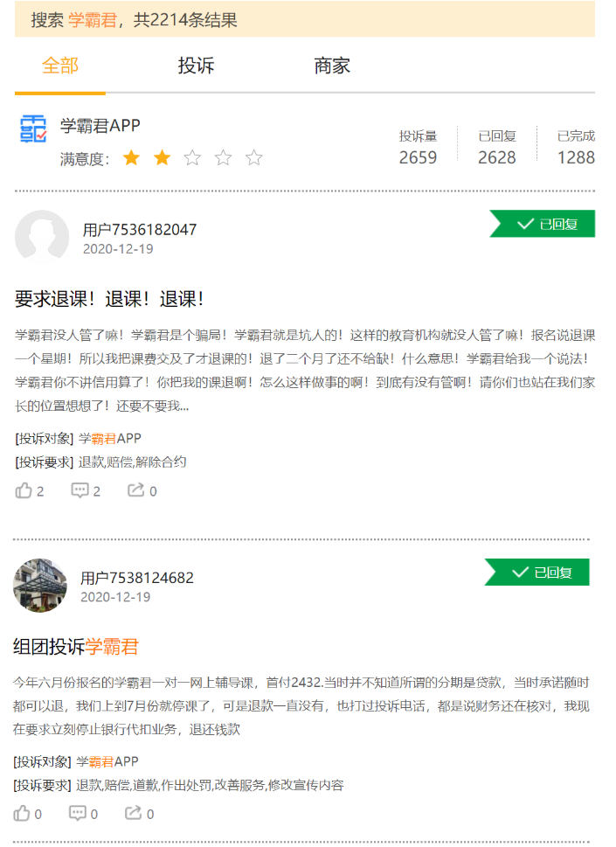Click the date under 用户7536182047
This screenshot has height=847, width=616.
[118, 249]
